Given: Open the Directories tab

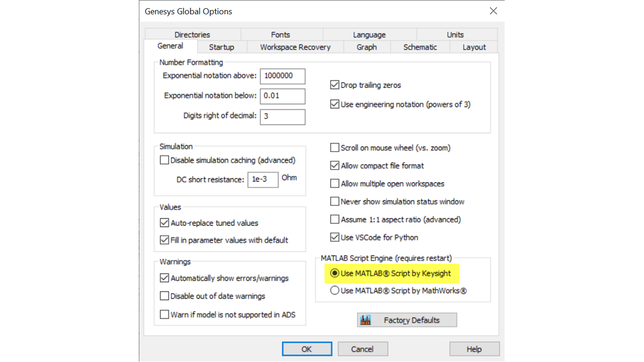Looking at the screenshot, I should [x=192, y=35].
